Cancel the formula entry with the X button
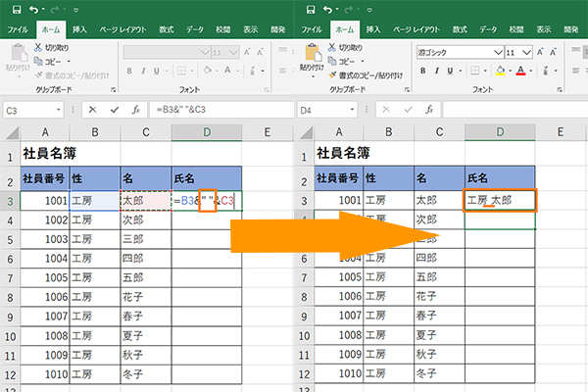The height and width of the screenshot is (392, 588). click(91, 110)
